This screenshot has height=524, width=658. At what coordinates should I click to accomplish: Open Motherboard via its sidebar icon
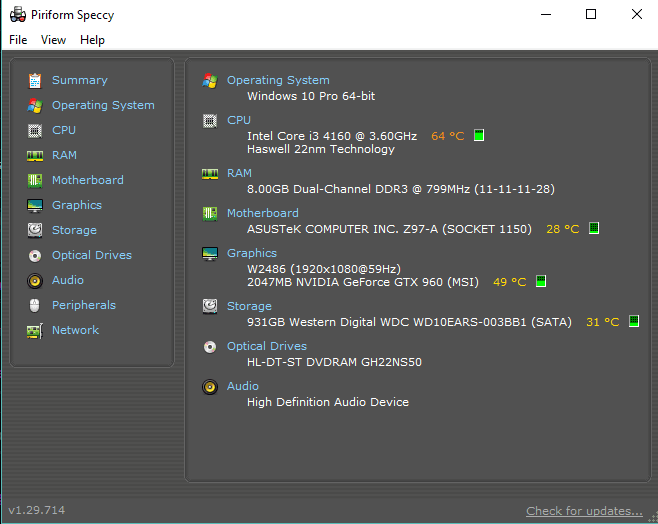click(x=35, y=180)
